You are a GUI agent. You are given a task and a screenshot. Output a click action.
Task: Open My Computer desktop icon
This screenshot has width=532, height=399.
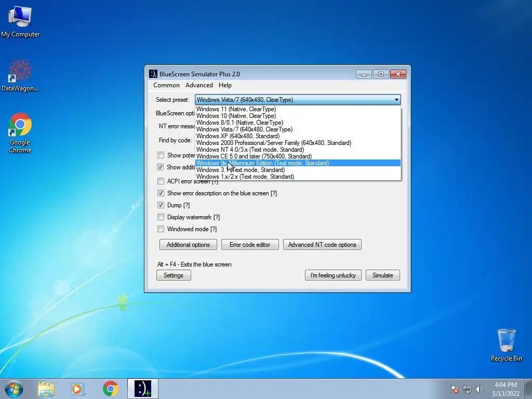20,21
